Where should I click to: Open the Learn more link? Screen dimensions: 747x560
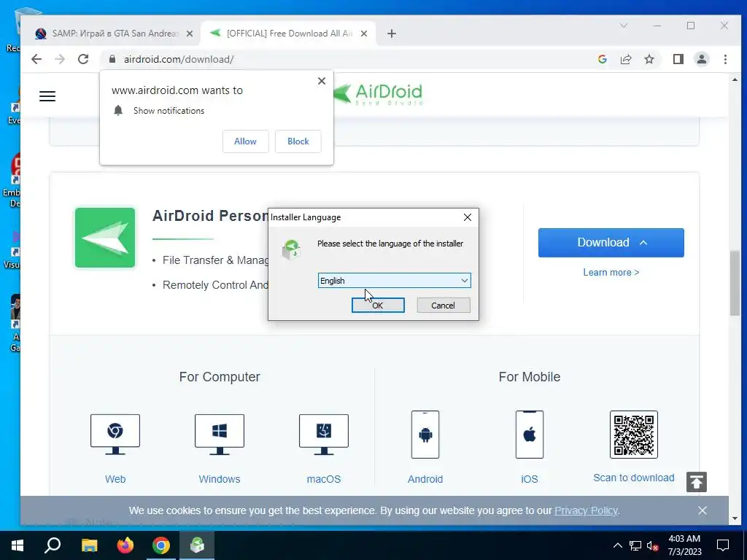[611, 273]
